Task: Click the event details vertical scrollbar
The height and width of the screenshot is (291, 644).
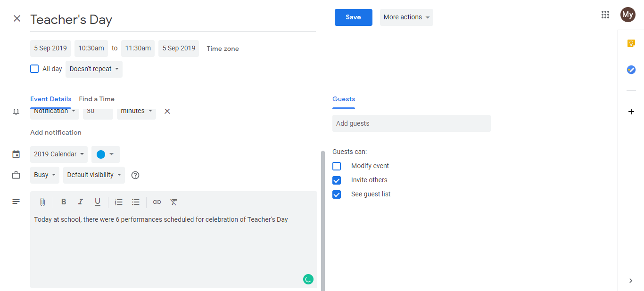Action: (323, 220)
